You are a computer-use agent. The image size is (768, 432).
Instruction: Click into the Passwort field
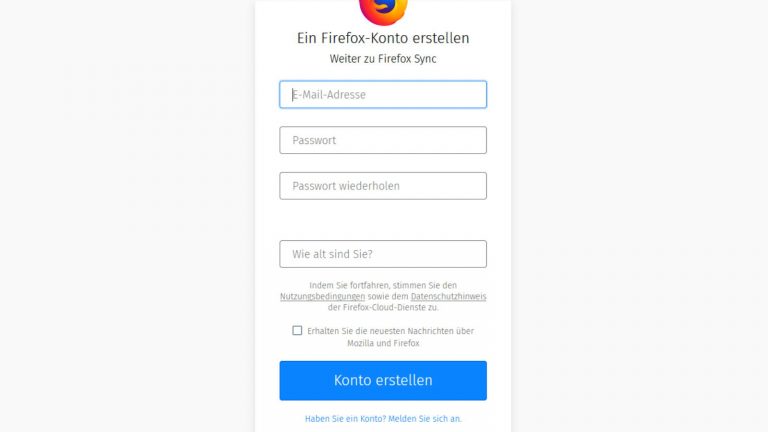(383, 140)
